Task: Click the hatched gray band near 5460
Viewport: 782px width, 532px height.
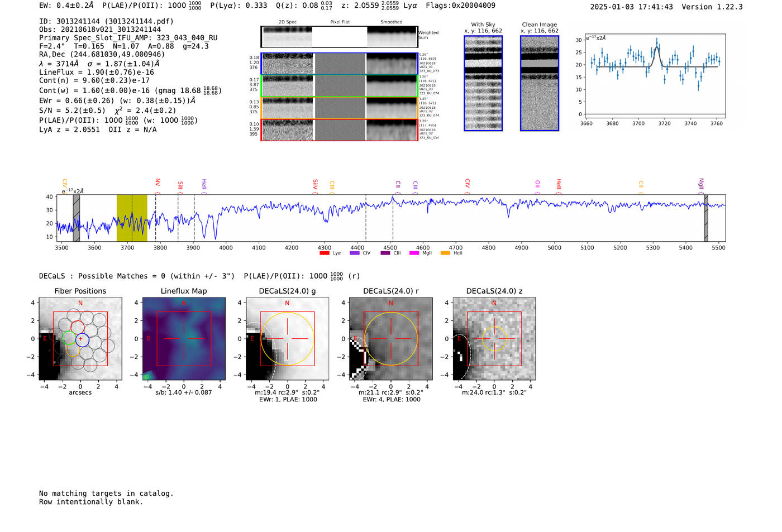Action: tap(706, 218)
